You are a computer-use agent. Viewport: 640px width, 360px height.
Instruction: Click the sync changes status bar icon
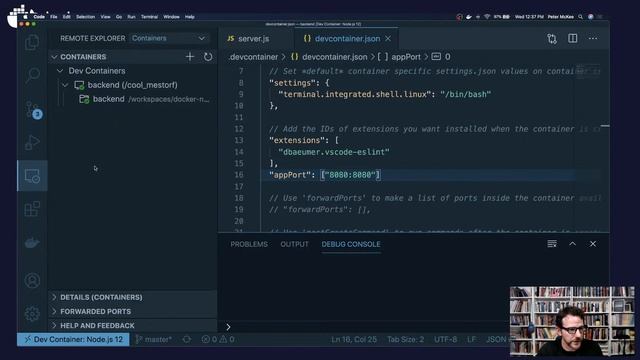187,339
